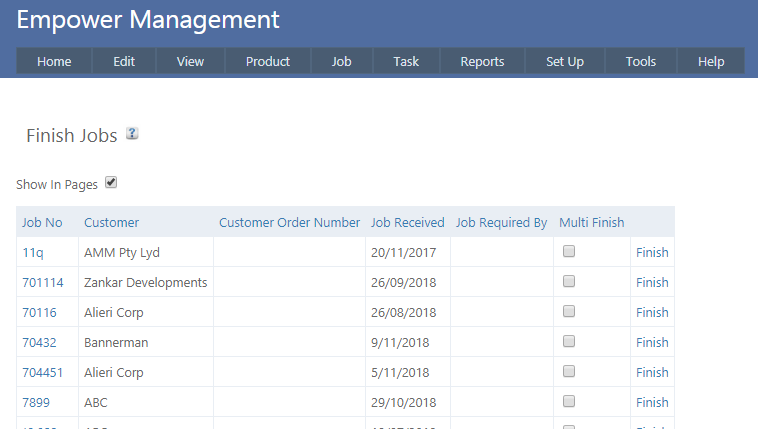
Task: Go to the Home menu item
Action: point(54,61)
